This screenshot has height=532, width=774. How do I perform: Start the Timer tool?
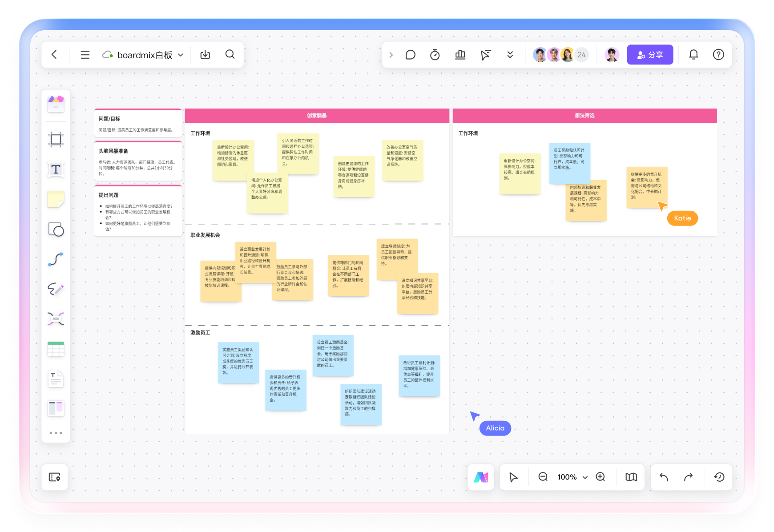(435, 55)
